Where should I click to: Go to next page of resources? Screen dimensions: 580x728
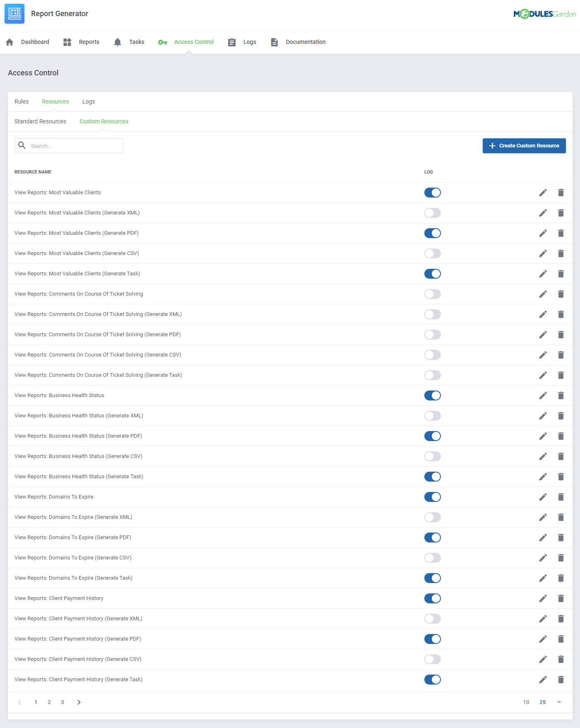tap(79, 702)
